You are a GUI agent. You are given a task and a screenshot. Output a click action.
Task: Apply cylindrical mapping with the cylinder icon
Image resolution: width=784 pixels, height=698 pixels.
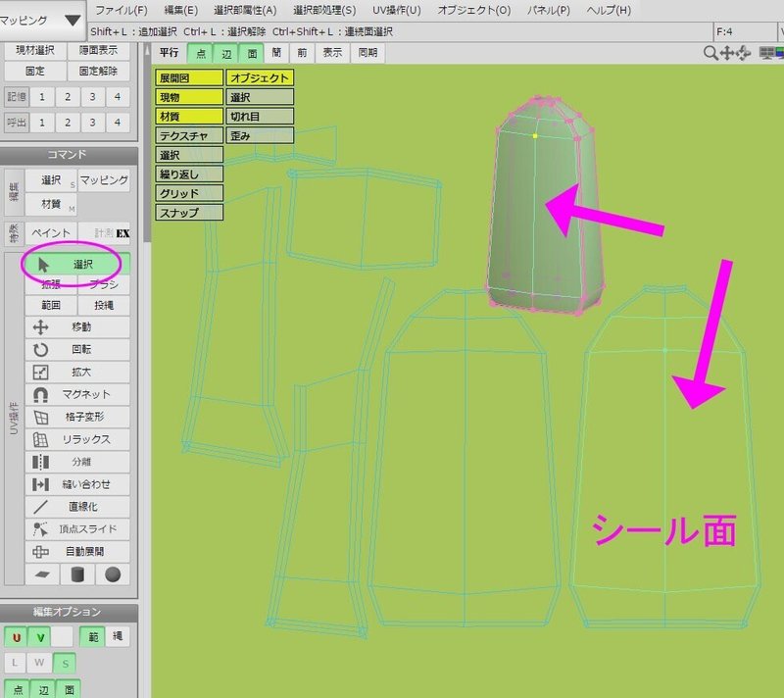point(77,574)
